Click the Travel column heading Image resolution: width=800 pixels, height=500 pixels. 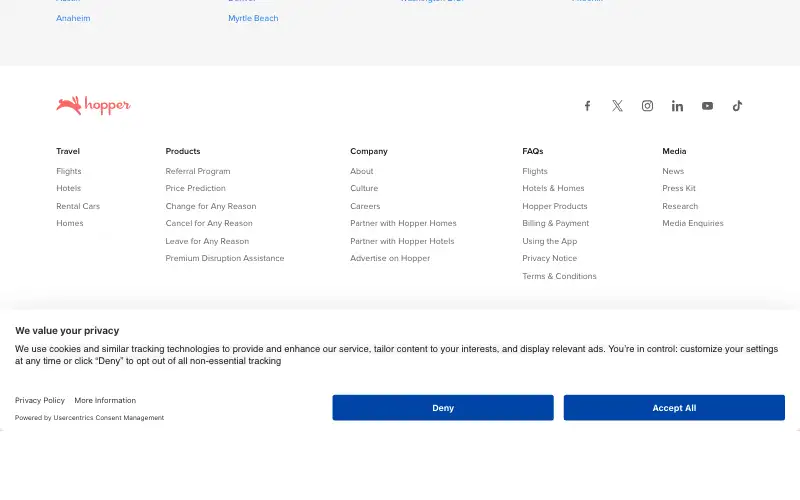coord(68,151)
